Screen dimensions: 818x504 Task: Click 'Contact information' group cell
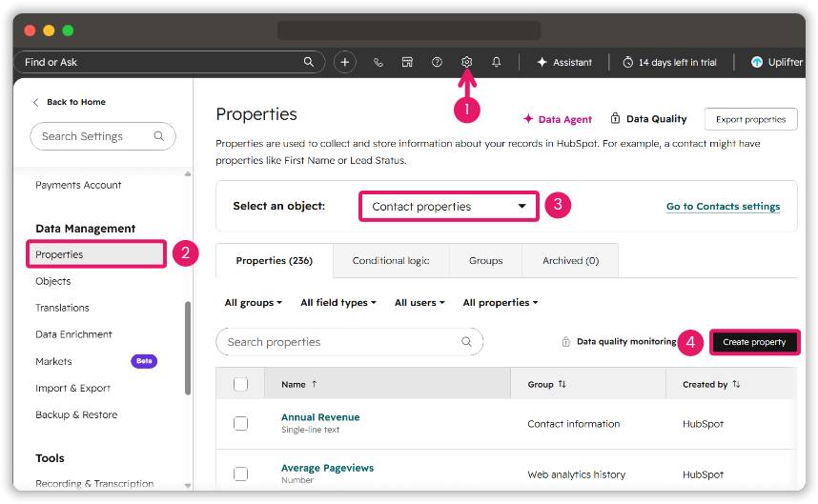573,424
